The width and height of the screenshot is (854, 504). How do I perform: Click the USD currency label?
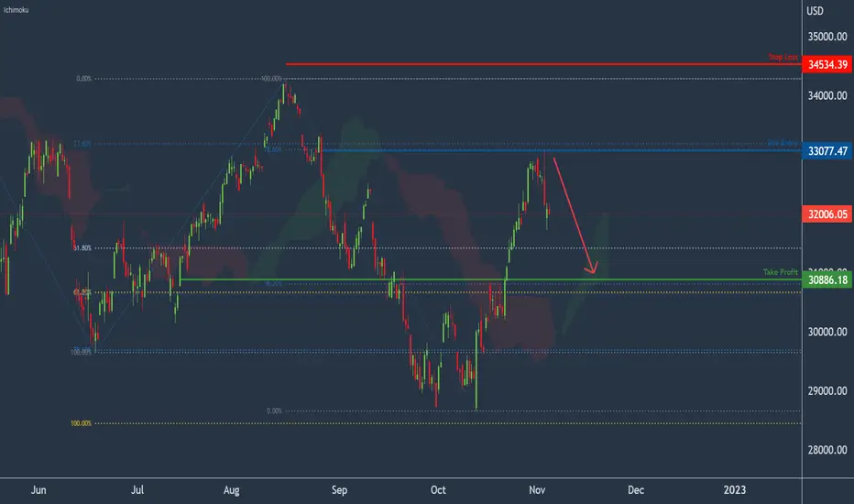click(x=815, y=11)
